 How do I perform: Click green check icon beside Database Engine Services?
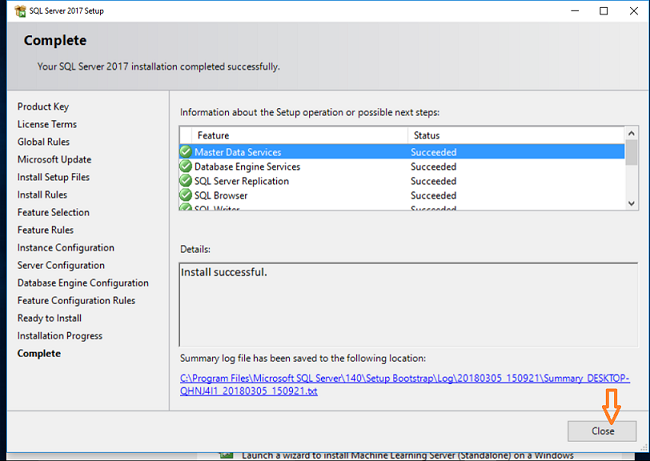tap(186, 167)
